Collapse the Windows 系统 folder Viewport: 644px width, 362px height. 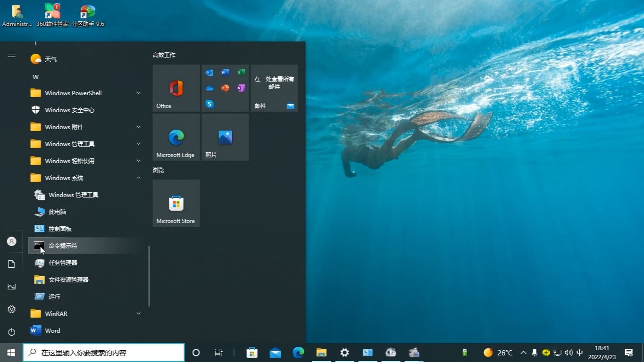click(85, 178)
